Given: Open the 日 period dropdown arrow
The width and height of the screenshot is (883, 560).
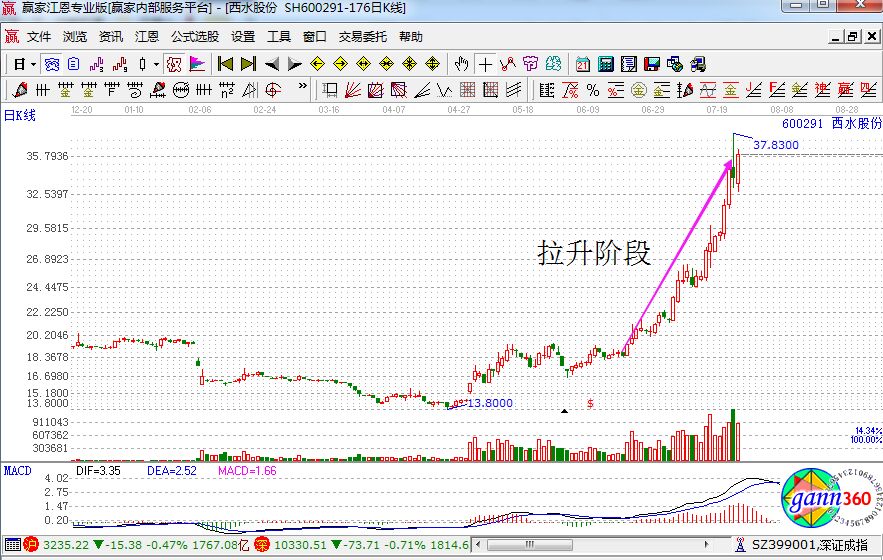Looking at the screenshot, I should coord(33,64).
